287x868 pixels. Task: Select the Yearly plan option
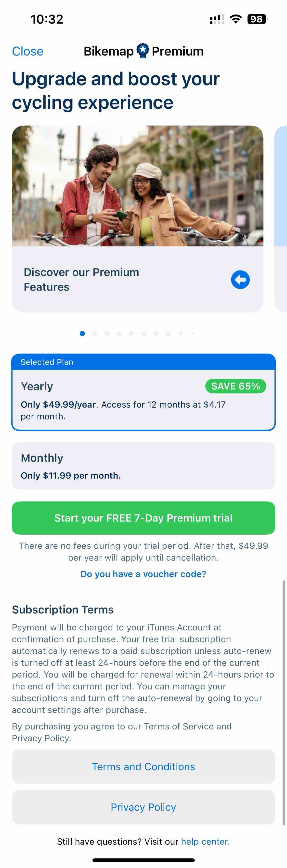[x=144, y=392]
